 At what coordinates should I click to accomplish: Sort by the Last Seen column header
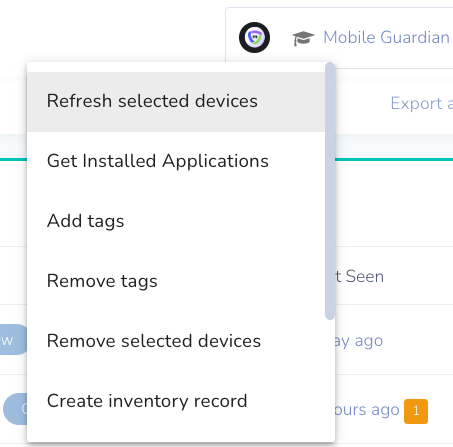pos(360,277)
